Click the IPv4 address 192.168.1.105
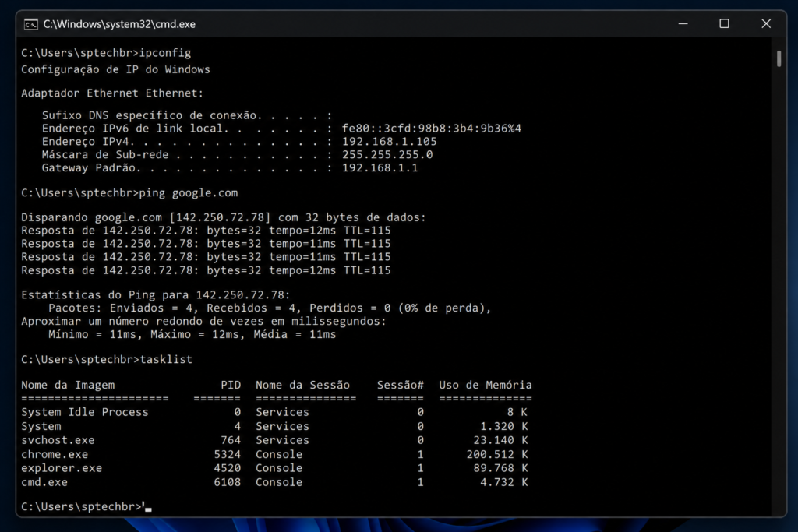The image size is (798, 532). [390, 142]
